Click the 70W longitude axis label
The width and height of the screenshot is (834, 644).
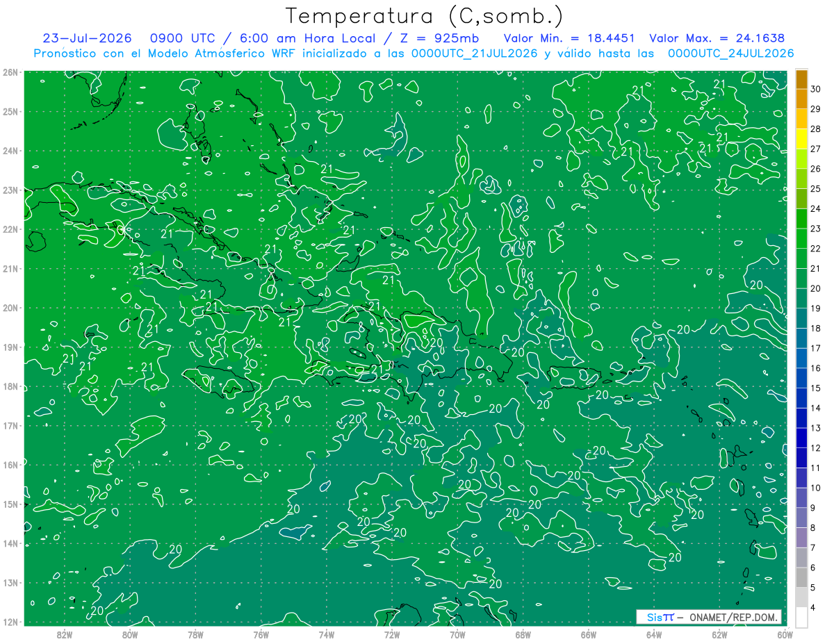457,635
